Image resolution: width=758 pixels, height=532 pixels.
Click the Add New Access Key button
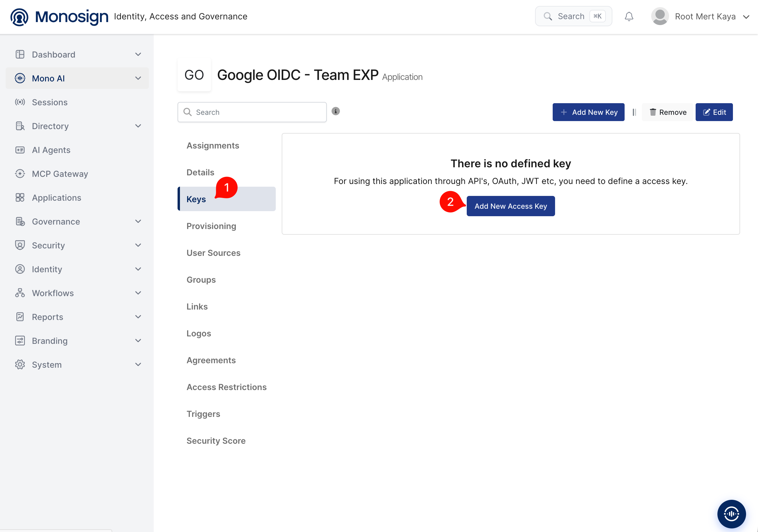click(510, 206)
